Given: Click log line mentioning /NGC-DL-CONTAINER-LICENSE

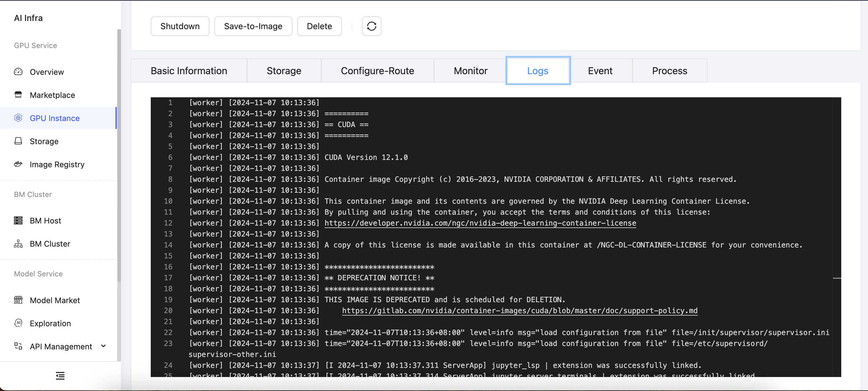Looking at the screenshot, I should [x=563, y=245].
